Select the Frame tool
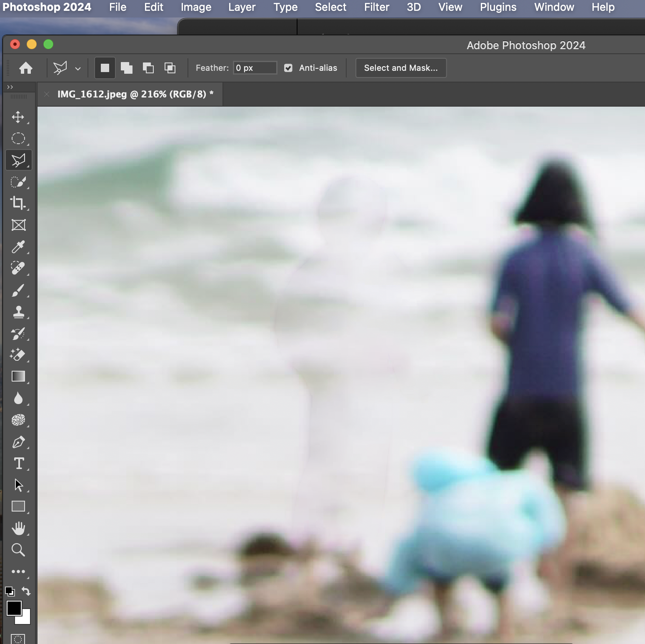 (x=18, y=225)
